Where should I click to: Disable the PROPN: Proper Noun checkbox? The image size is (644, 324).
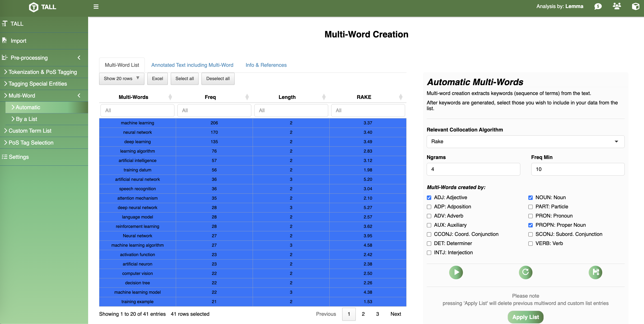(x=530, y=225)
